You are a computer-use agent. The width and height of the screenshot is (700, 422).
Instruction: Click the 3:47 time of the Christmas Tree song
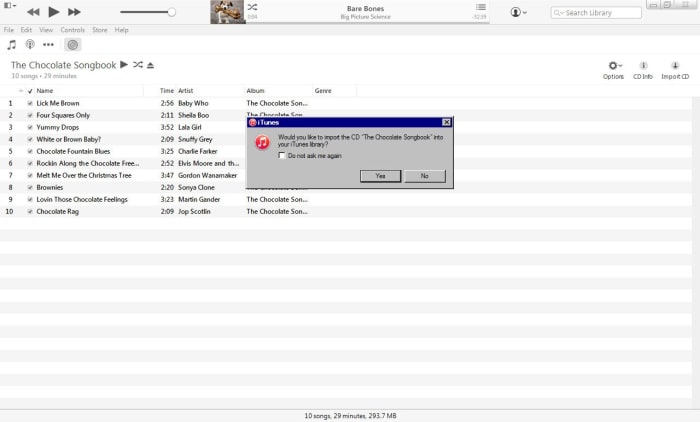point(167,175)
